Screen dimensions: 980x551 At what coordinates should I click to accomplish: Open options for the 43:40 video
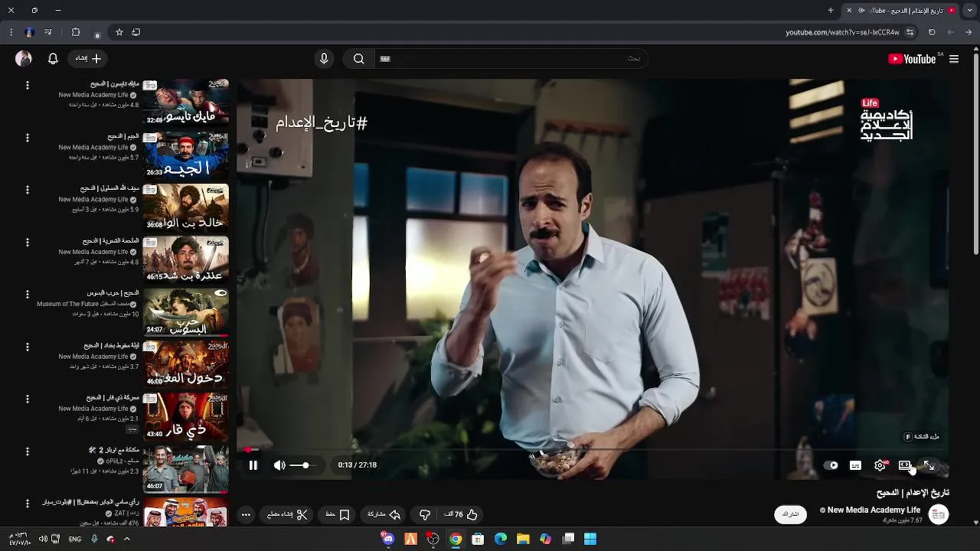coord(28,399)
